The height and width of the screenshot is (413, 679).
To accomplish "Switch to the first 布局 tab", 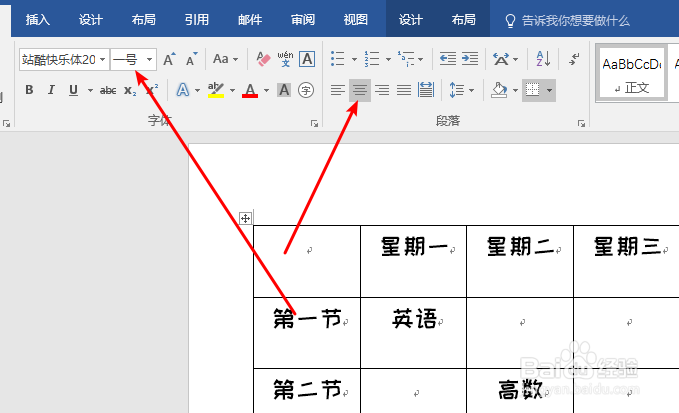I will point(143,20).
